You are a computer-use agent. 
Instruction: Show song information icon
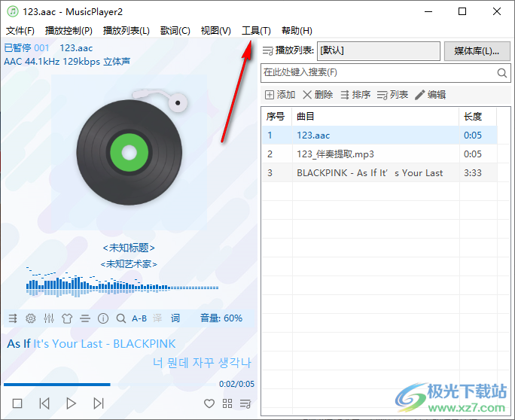(103, 318)
